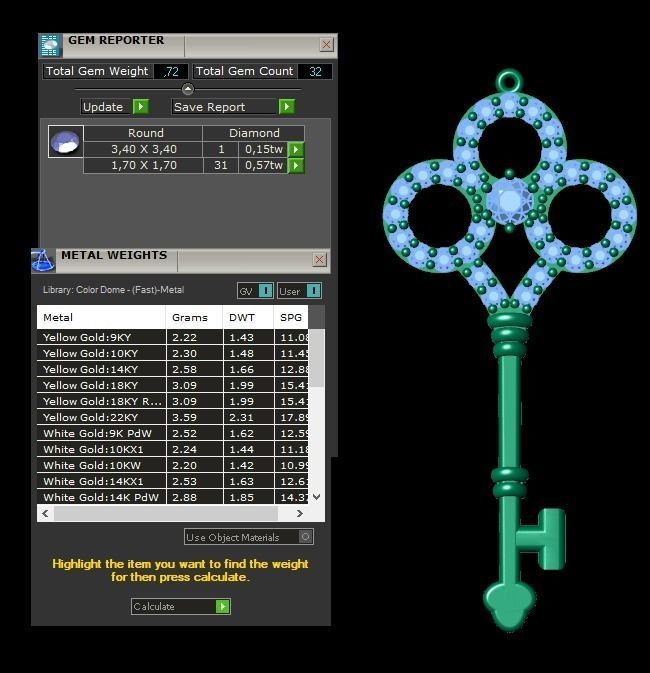Image resolution: width=650 pixels, height=673 pixels.
Task: Click the center diamond on the key model
Action: [x=510, y=200]
